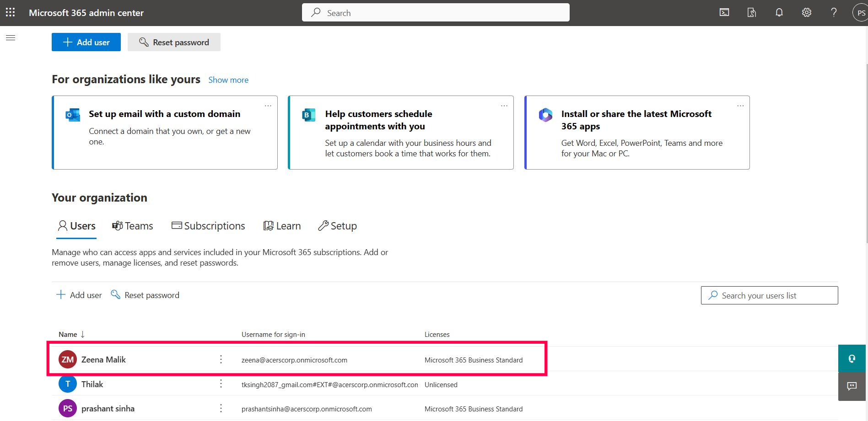The height and width of the screenshot is (421, 868).
Task: Open the settings gear icon
Action: (x=806, y=13)
